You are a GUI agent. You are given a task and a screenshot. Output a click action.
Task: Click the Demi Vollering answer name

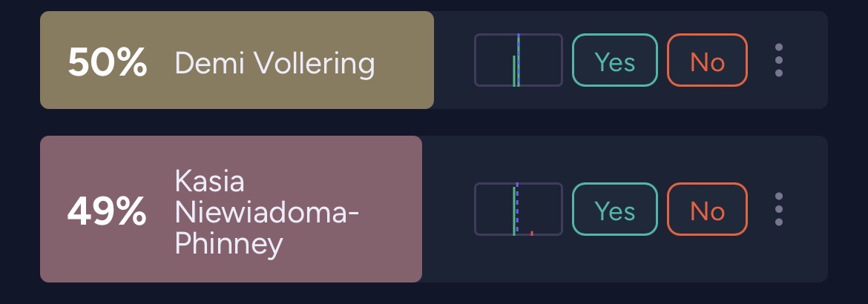click(x=274, y=63)
